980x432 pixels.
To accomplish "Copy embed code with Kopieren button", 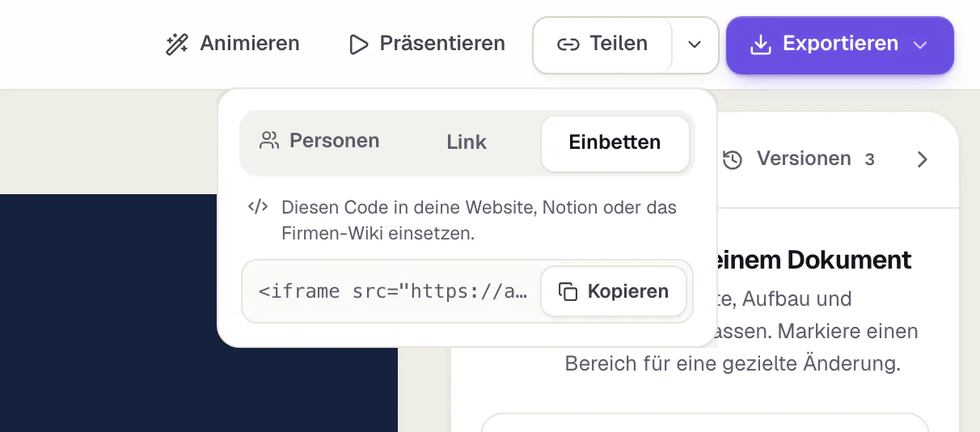I will tap(613, 291).
